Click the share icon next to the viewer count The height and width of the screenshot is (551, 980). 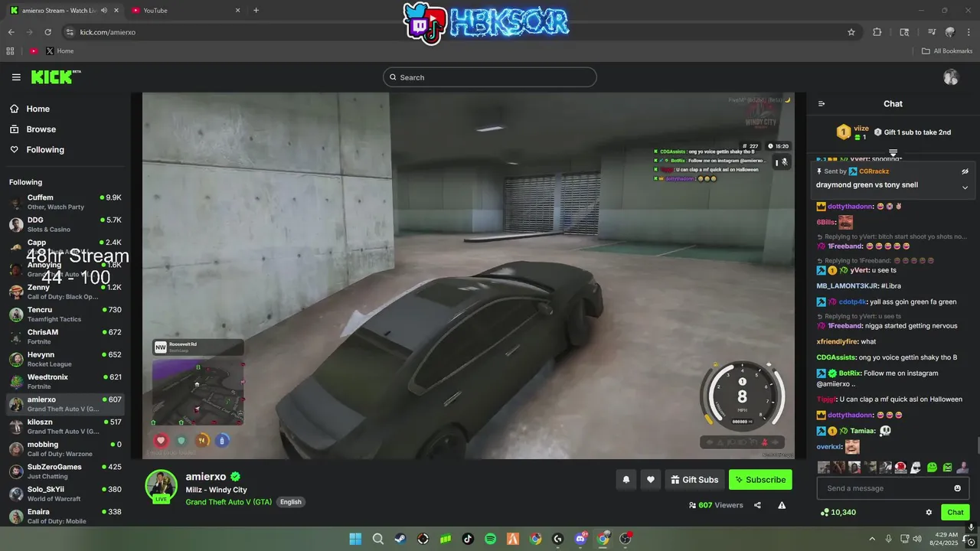click(x=757, y=505)
